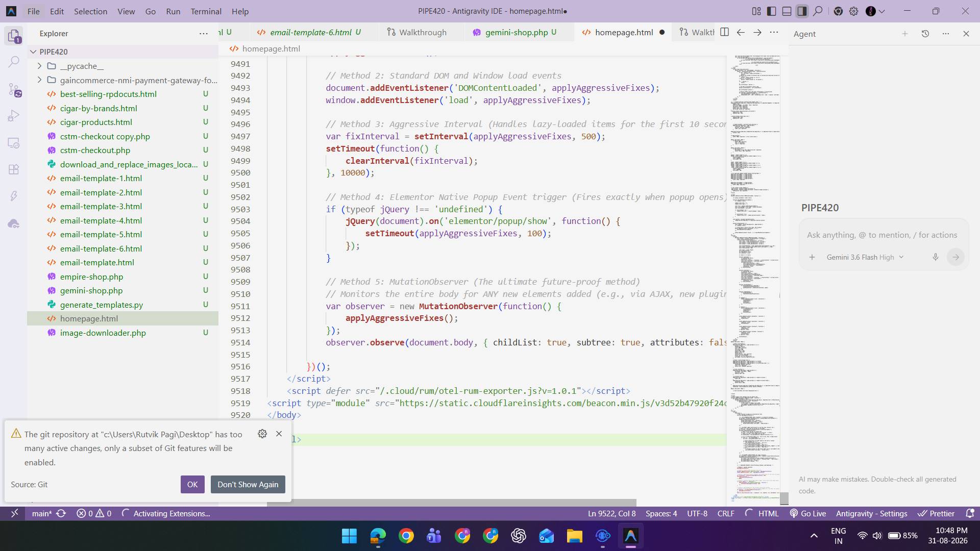Open the Source Control view icon
Screen dimensions: 980x551
pyautogui.click(x=14, y=90)
